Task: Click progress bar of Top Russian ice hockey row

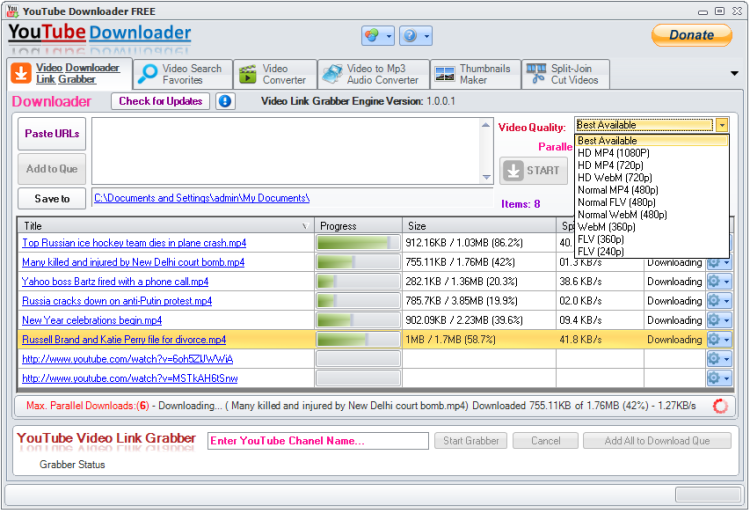Action: 358,243
